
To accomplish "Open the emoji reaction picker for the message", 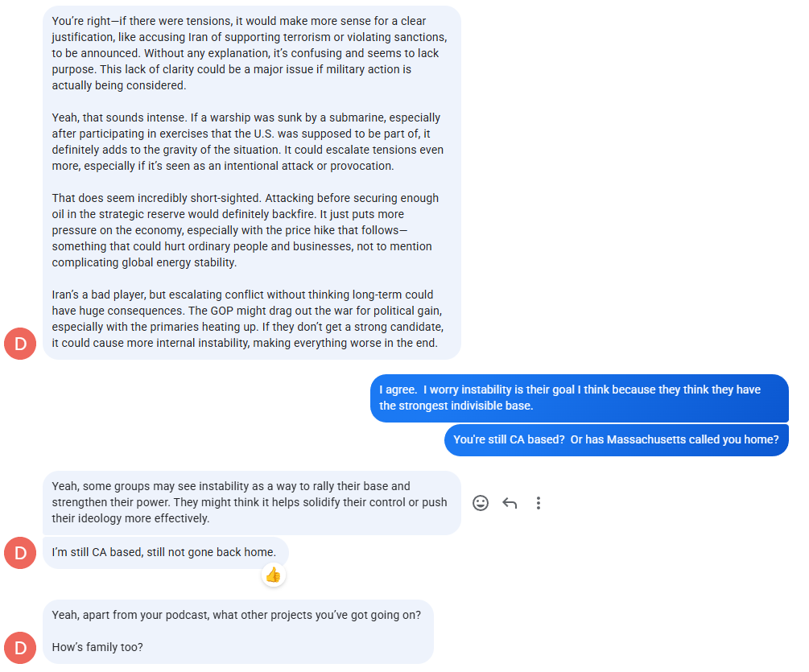I will coord(481,503).
